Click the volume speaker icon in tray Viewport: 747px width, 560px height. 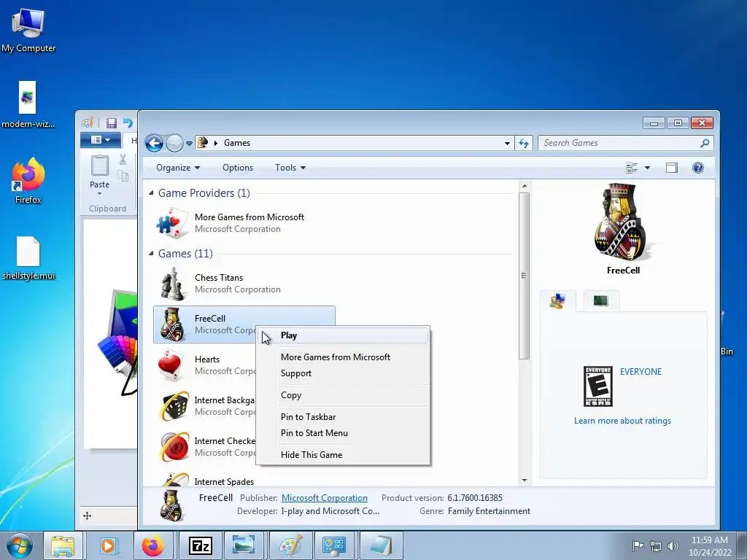pyautogui.click(x=673, y=545)
